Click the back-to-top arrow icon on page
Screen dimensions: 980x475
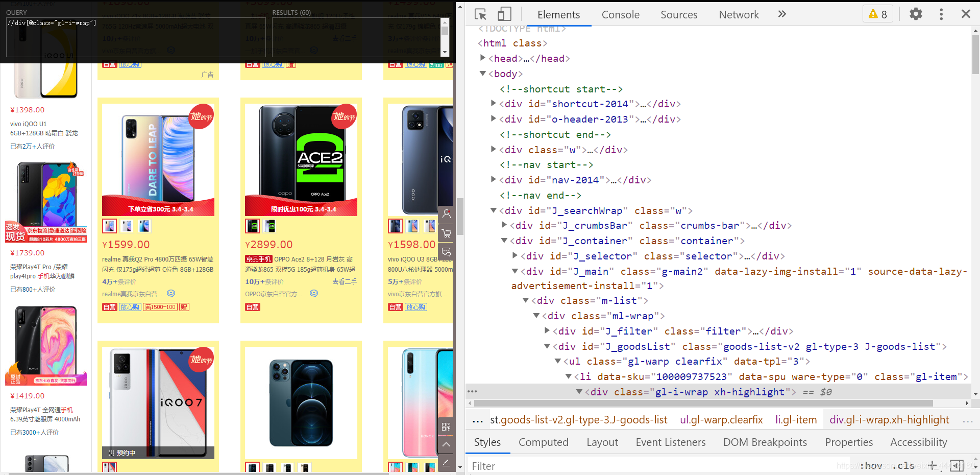pos(446,445)
